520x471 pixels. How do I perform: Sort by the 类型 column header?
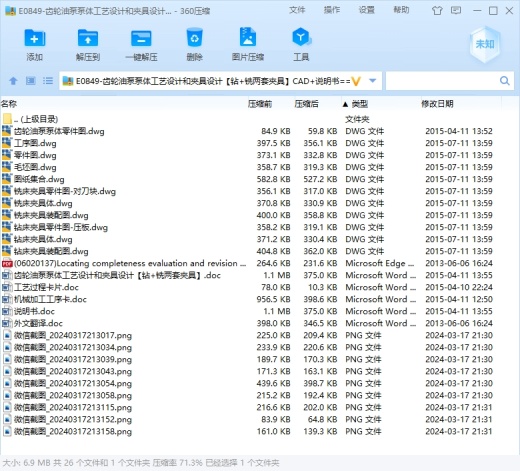click(360, 104)
